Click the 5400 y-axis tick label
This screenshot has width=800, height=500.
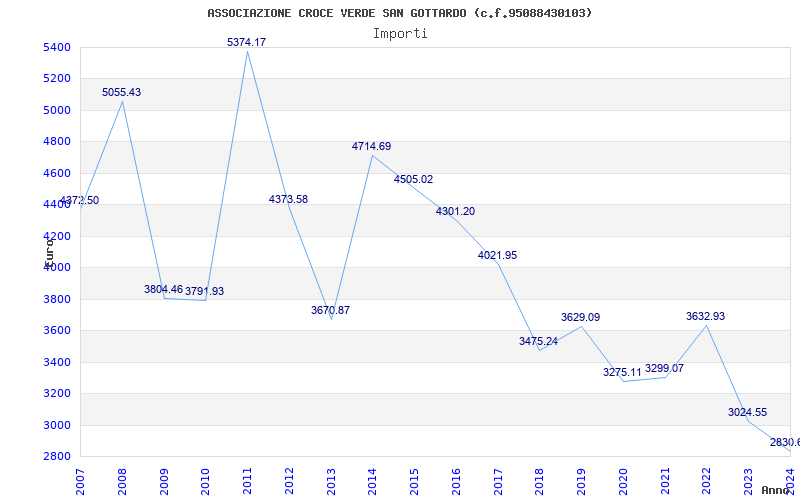click(58, 47)
